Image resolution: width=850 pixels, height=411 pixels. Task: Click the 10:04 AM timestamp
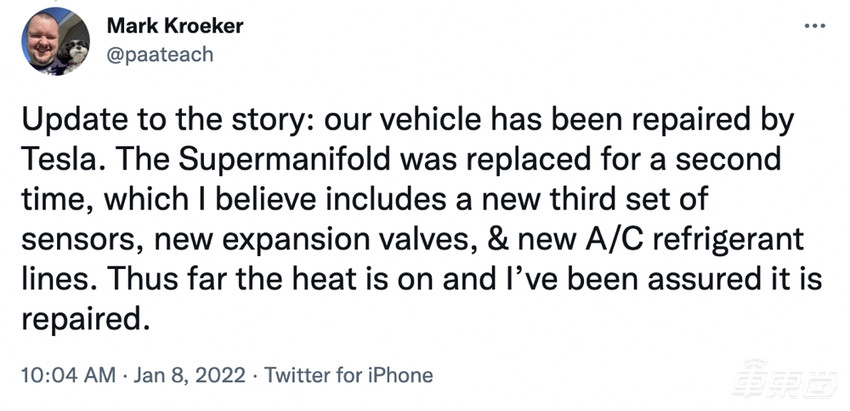58,376
